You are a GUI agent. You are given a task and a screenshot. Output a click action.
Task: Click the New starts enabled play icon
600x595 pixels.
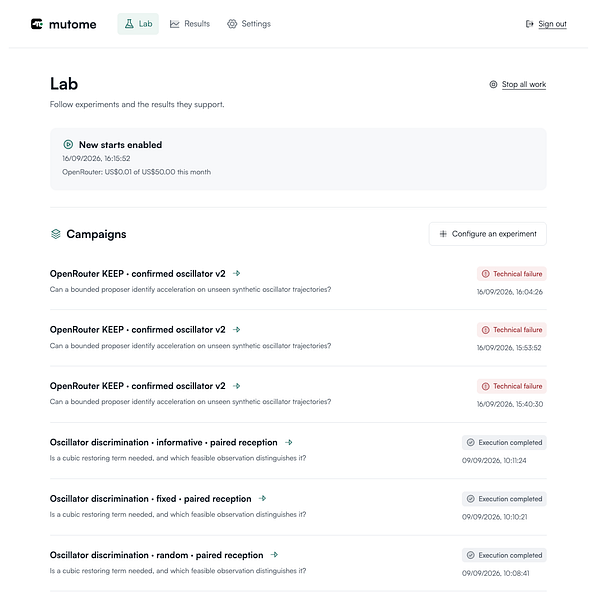[x=68, y=144]
